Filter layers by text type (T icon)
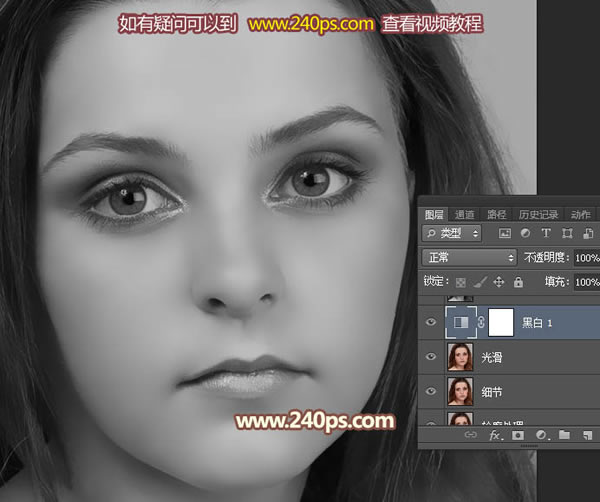Image resolution: width=600 pixels, height=502 pixels. click(x=546, y=233)
